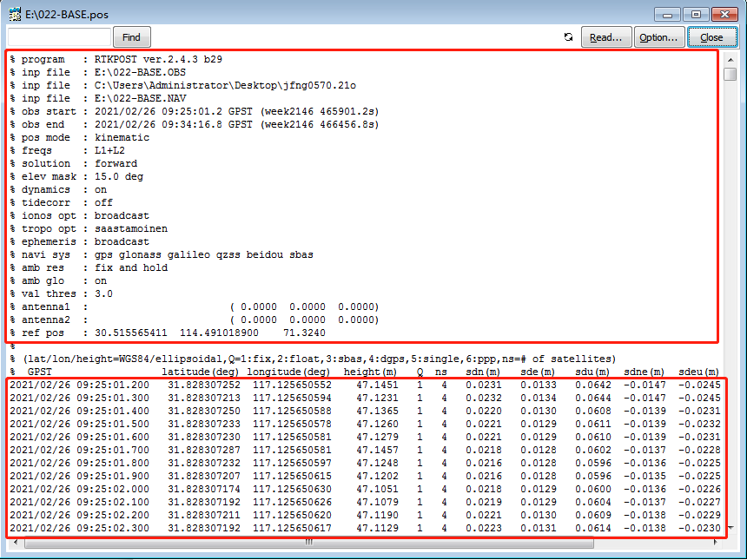Close the window using the red X
747x560 pixels.
tap(724, 14)
